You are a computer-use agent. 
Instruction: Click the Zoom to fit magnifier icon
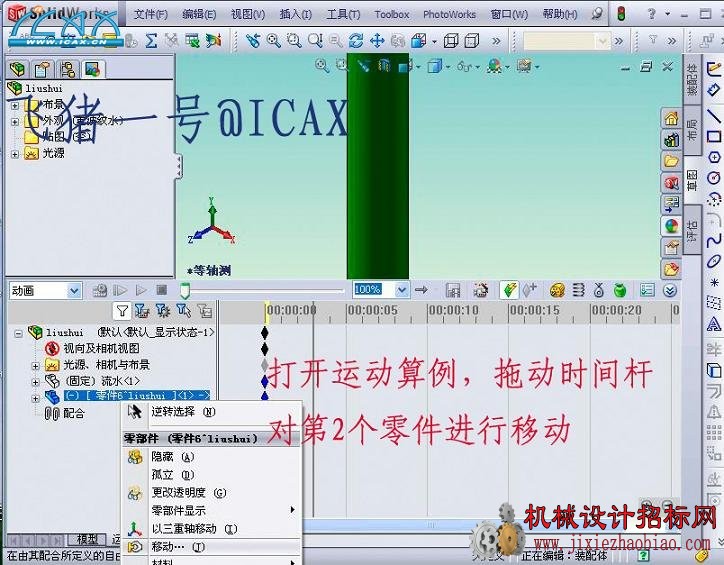pyautogui.click(x=273, y=41)
